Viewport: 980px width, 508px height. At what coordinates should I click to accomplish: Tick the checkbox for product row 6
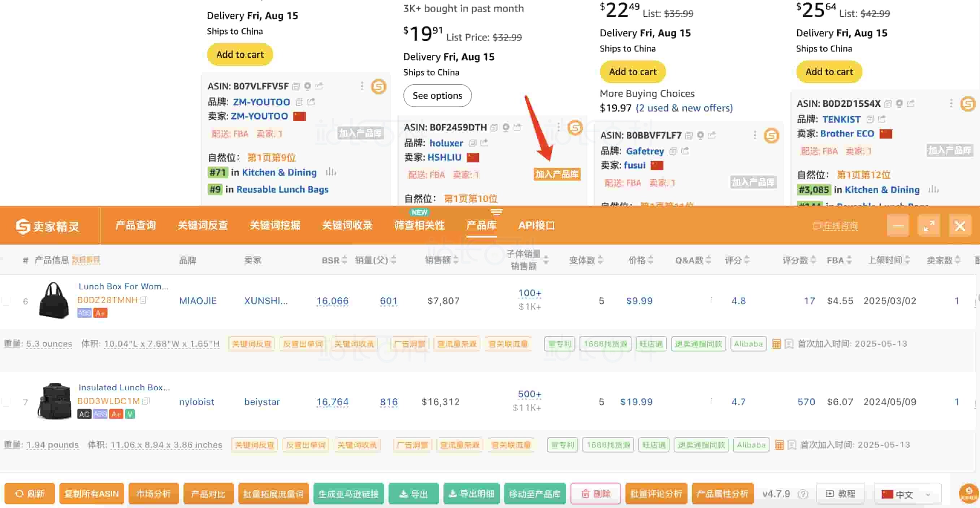pos(6,301)
